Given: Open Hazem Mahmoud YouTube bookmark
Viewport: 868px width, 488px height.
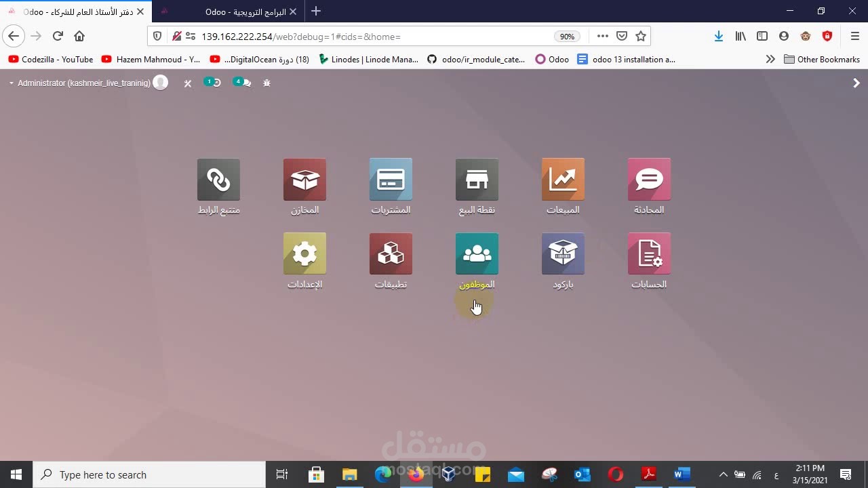Looking at the screenshot, I should click(151, 60).
